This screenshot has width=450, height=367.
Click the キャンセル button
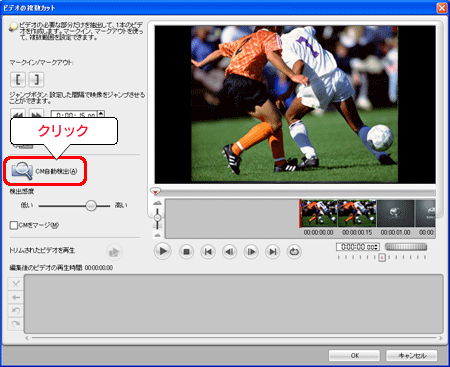[412, 356]
